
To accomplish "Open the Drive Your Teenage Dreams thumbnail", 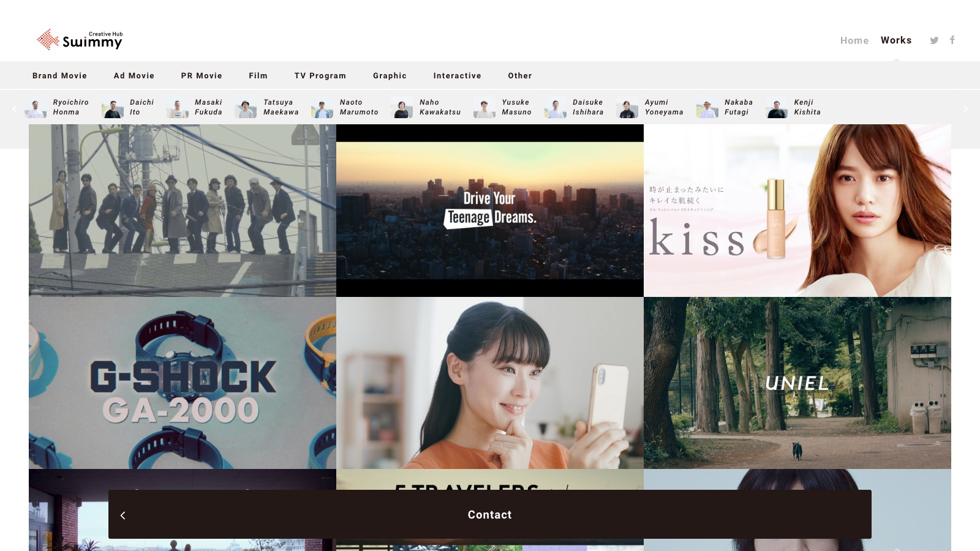I will coord(490,211).
